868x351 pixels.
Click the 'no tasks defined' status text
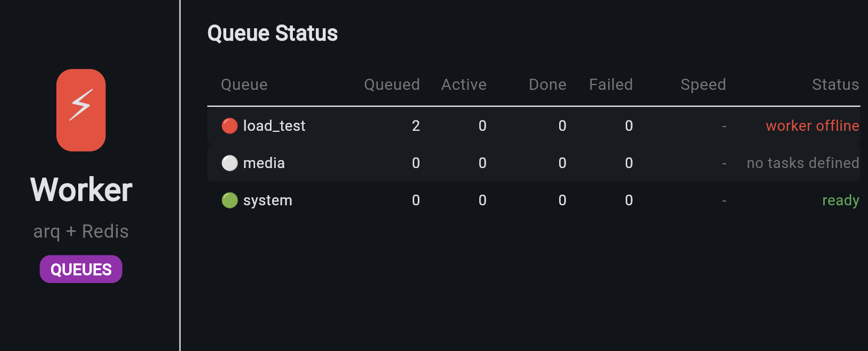click(x=803, y=163)
